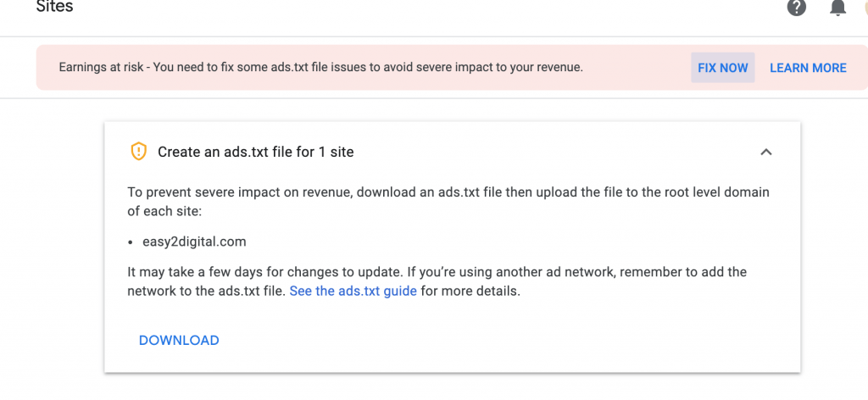Open the notifications bell icon

click(837, 7)
